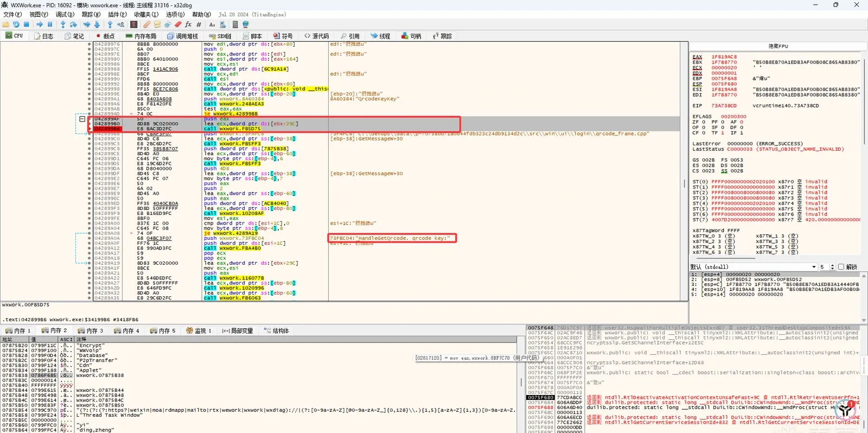Click the 地址 column header in dump
The height and width of the screenshot is (433, 868).
pyautogui.click(x=15, y=339)
